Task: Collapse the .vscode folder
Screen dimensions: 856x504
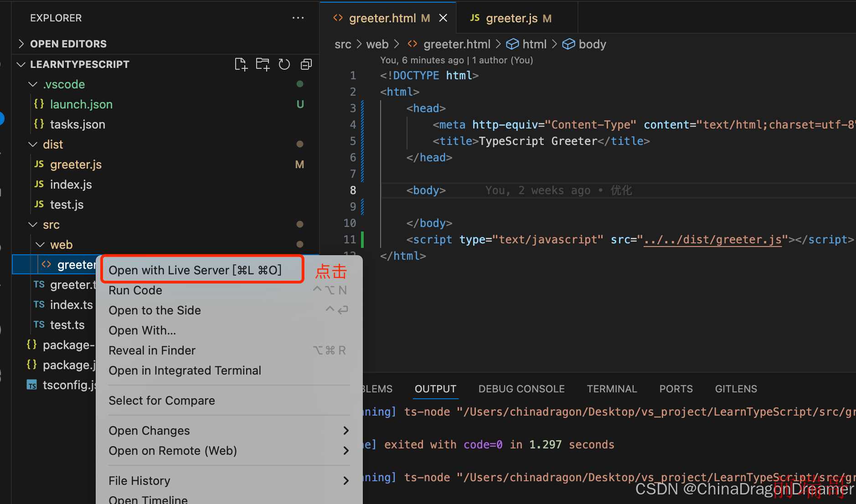Action: (33, 84)
